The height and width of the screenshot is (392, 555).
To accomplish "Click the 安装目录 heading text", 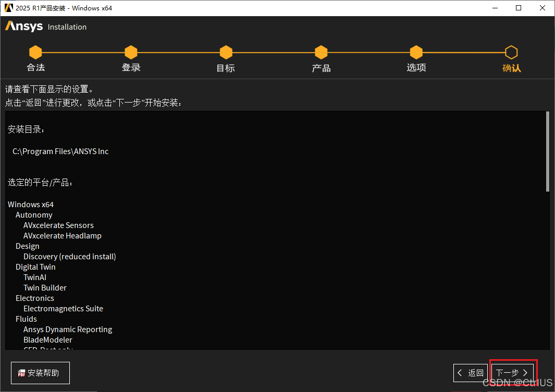I will [x=26, y=130].
